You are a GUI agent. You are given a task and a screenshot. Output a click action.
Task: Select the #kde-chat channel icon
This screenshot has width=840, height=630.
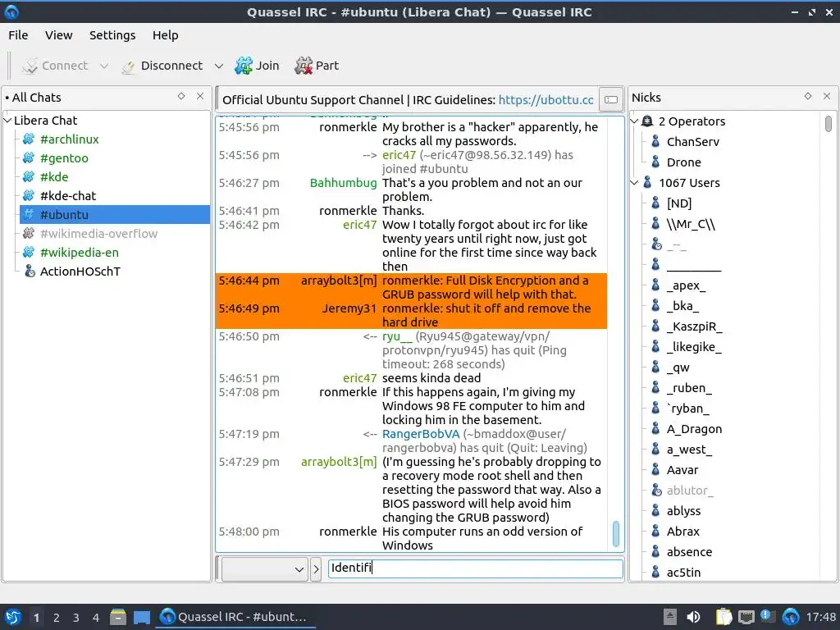[x=29, y=195]
